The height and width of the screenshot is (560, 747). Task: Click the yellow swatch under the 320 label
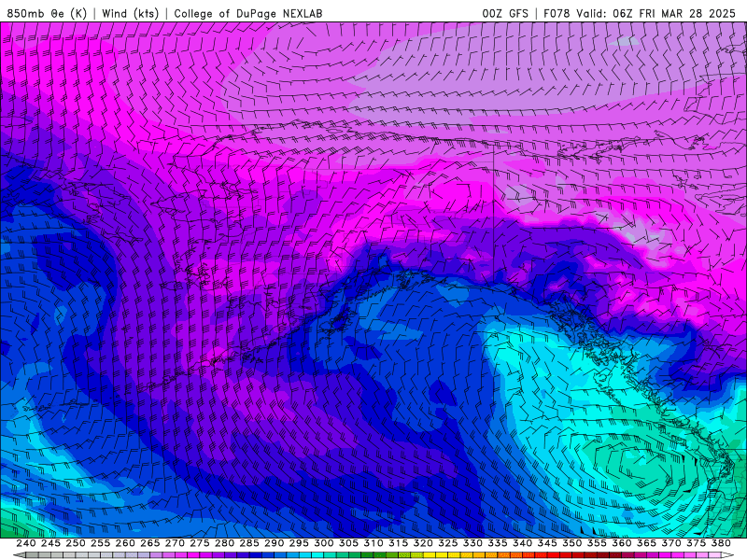tap(429, 555)
